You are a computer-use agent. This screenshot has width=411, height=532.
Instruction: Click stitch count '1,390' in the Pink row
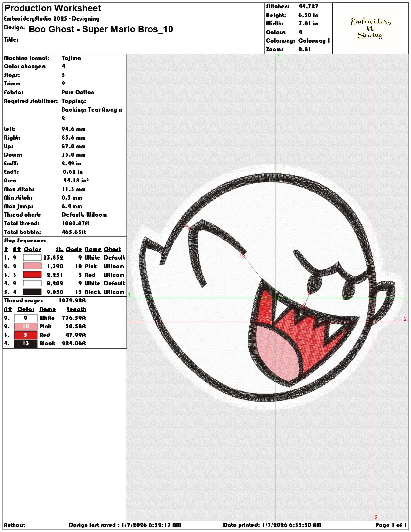coord(55,266)
